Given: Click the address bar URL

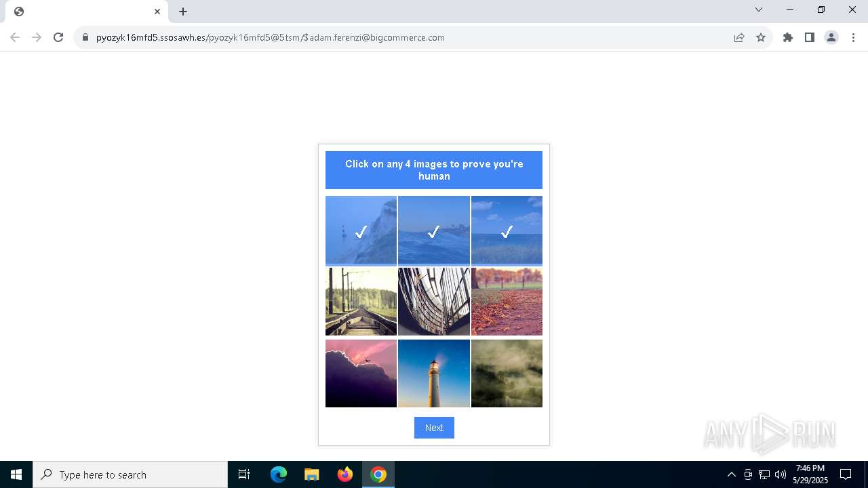Looking at the screenshot, I should [x=270, y=37].
